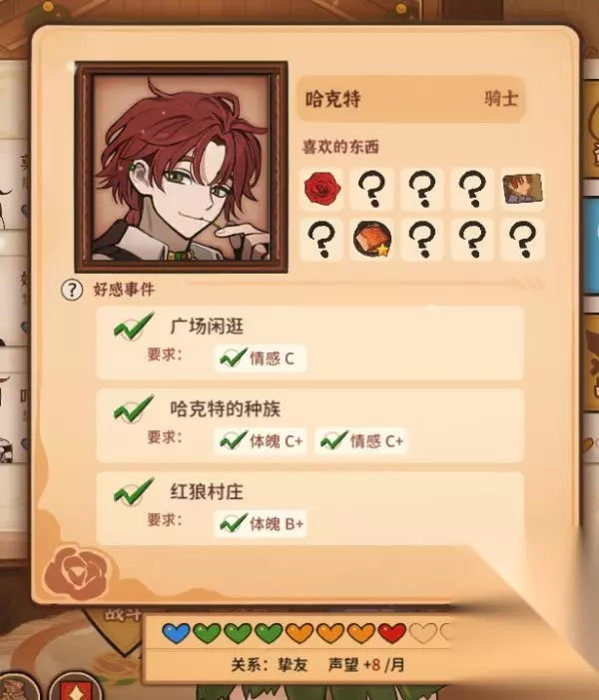
Task: Click the red heart in affection bar
Action: tap(392, 633)
